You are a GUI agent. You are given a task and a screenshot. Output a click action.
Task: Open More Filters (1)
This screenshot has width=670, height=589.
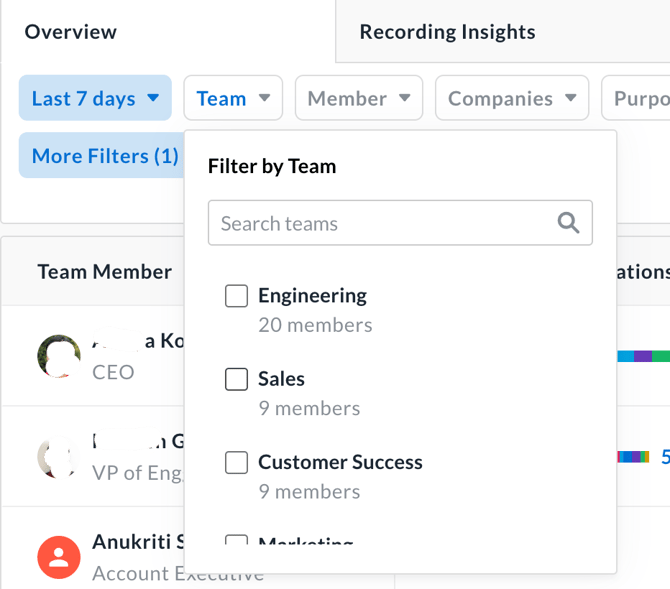[104, 156]
